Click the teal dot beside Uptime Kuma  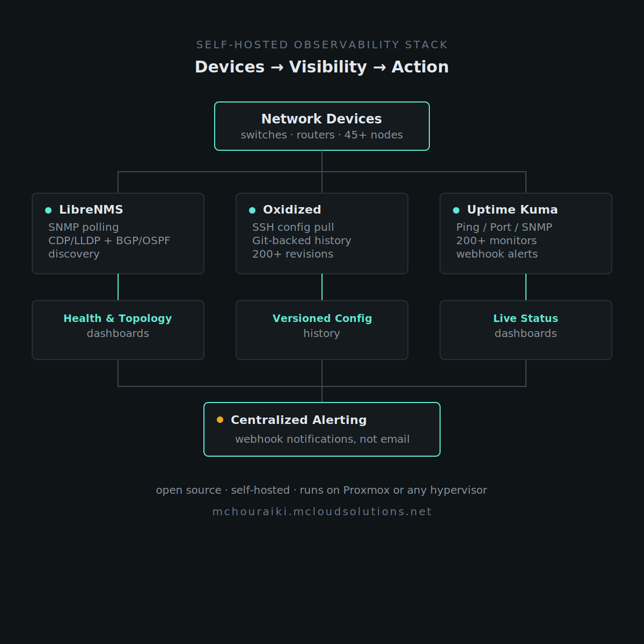(456, 210)
